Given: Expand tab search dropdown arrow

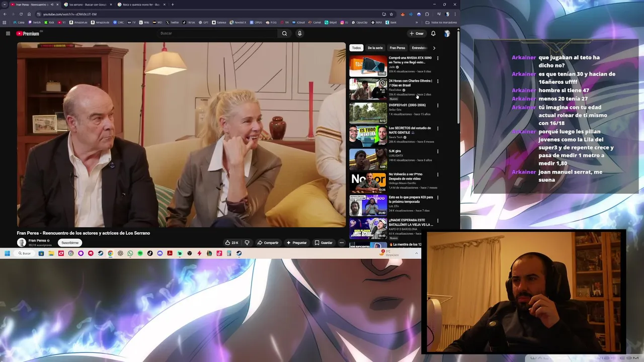Looking at the screenshot, I should 5,5.
